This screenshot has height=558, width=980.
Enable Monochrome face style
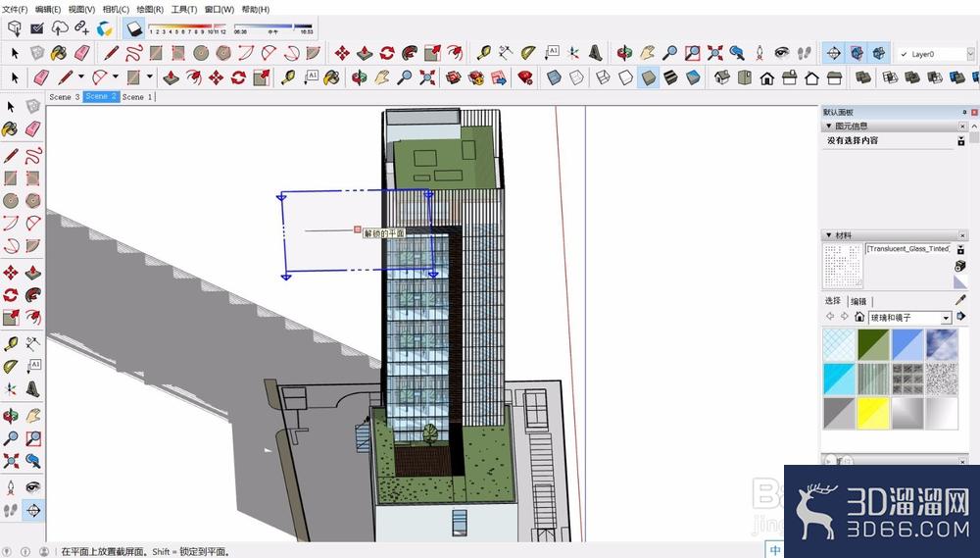click(x=693, y=77)
